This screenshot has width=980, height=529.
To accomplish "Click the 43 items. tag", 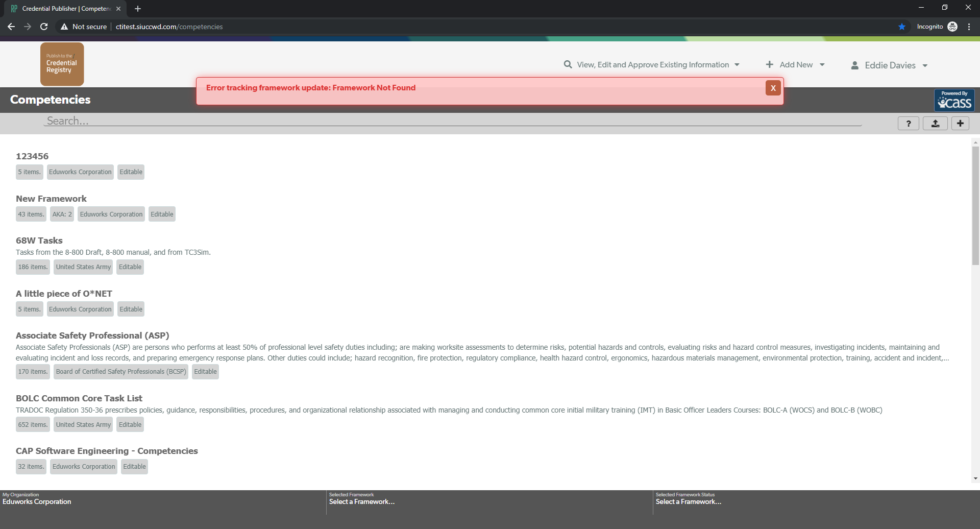I will coord(31,214).
